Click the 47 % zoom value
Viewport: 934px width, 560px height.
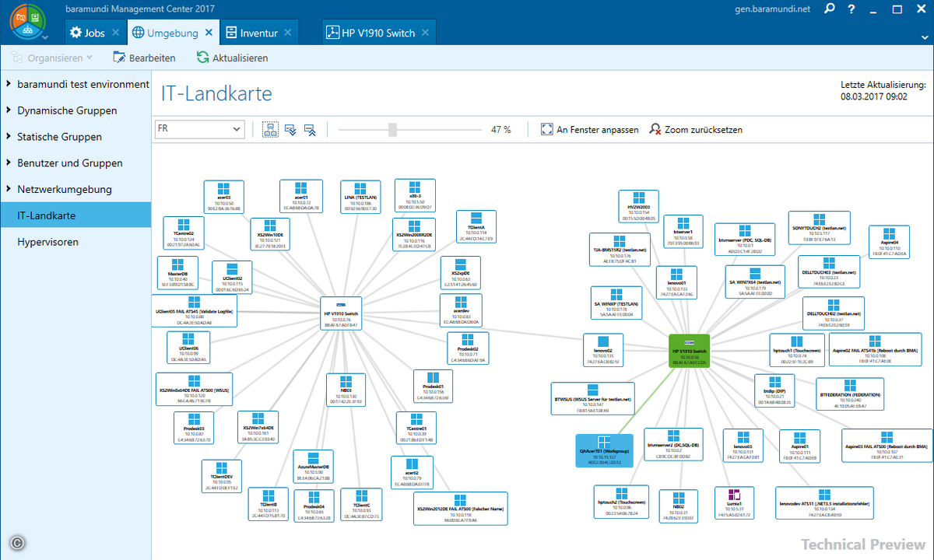501,130
